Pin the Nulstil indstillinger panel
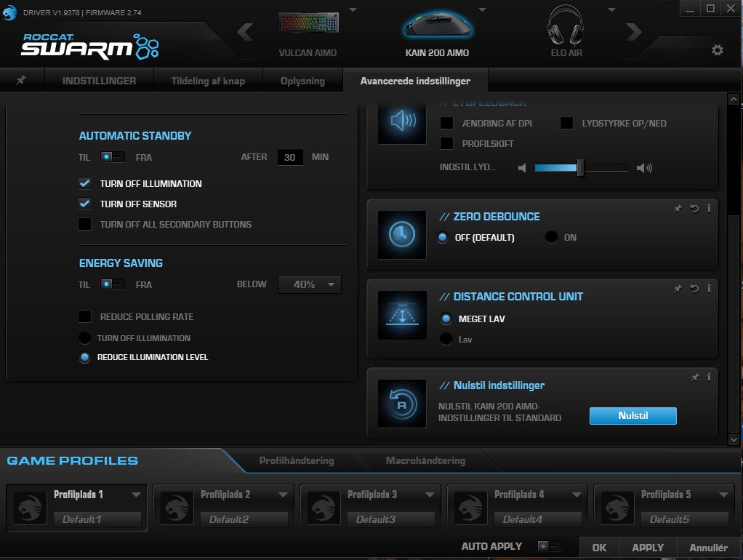743x560 pixels. coord(695,377)
